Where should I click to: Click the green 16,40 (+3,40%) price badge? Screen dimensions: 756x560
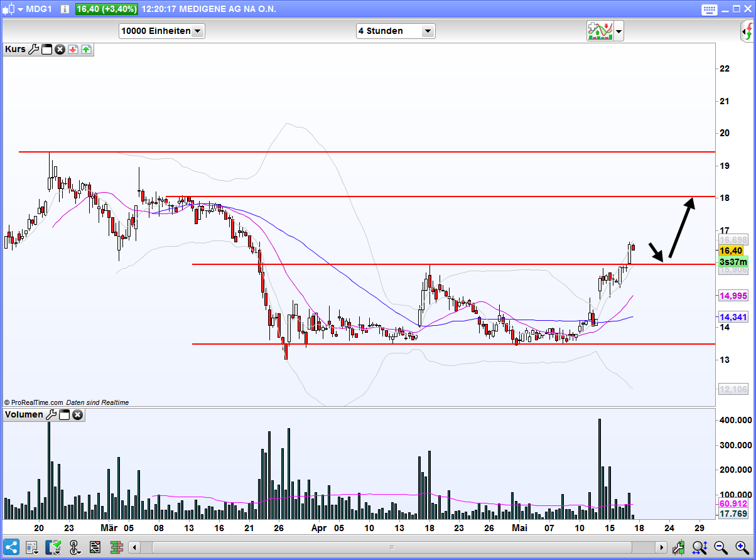107,9
